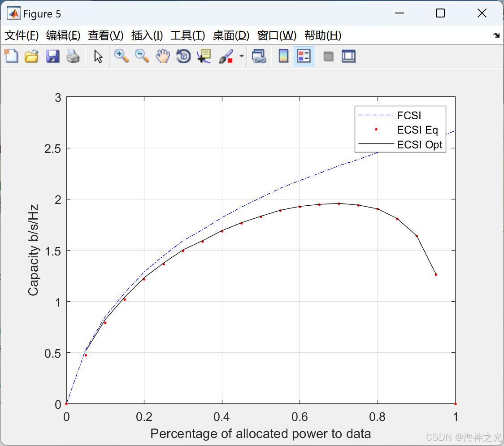The image size is (504, 446).
Task: Click the x-axis tick label 0.4
Action: (222, 417)
